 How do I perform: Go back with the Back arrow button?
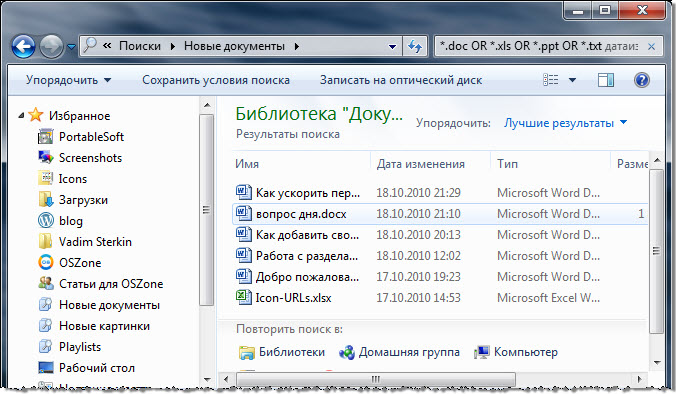(23, 47)
